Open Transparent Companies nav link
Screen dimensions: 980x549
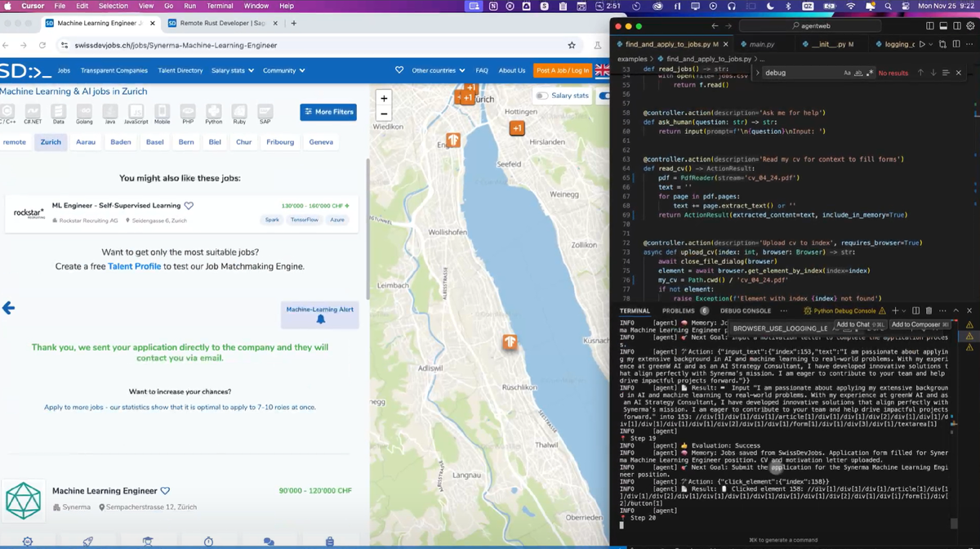[x=114, y=70]
